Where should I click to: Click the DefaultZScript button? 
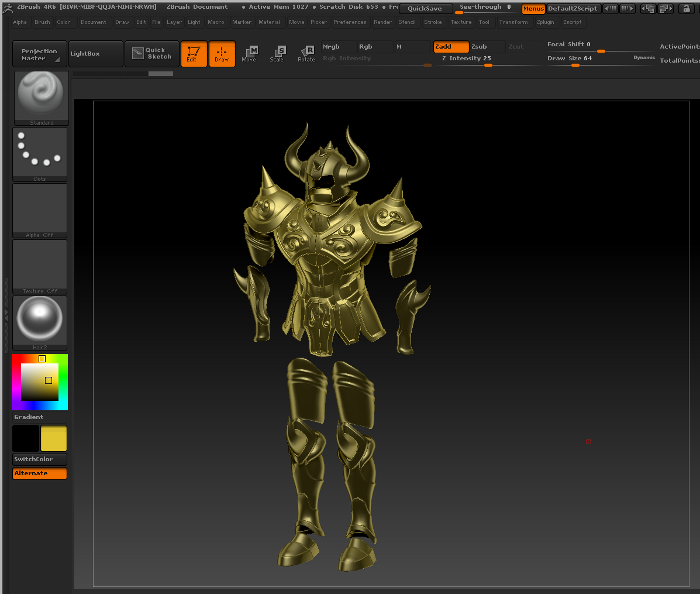click(x=573, y=8)
